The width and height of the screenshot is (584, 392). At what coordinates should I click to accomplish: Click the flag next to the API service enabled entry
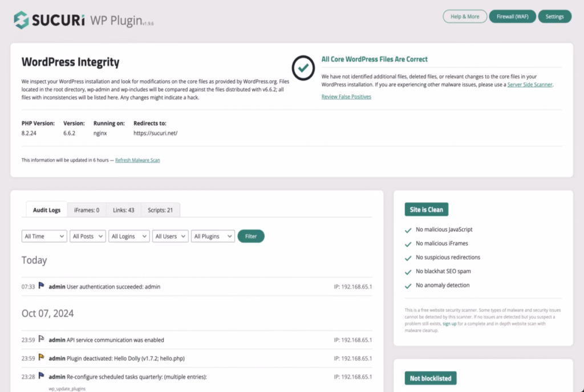pos(40,339)
